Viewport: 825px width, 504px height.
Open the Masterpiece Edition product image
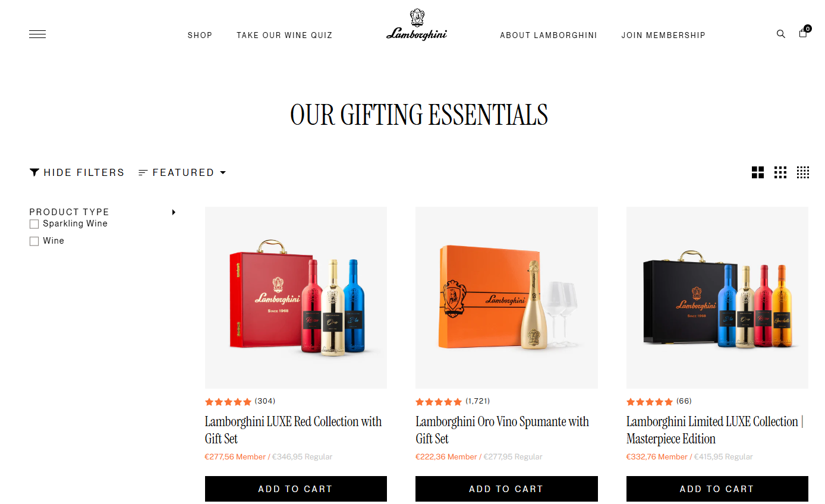(x=717, y=298)
